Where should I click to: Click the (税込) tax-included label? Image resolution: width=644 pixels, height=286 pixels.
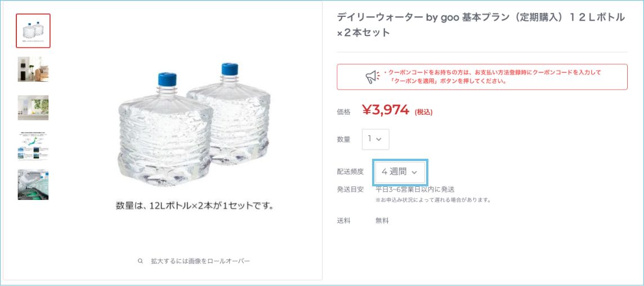coord(423,112)
